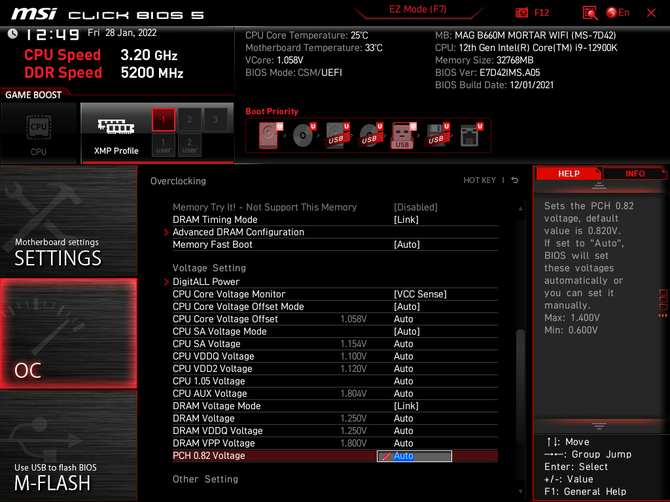Select the optical disc boot device icon
670x502 pixels.
coord(303,135)
